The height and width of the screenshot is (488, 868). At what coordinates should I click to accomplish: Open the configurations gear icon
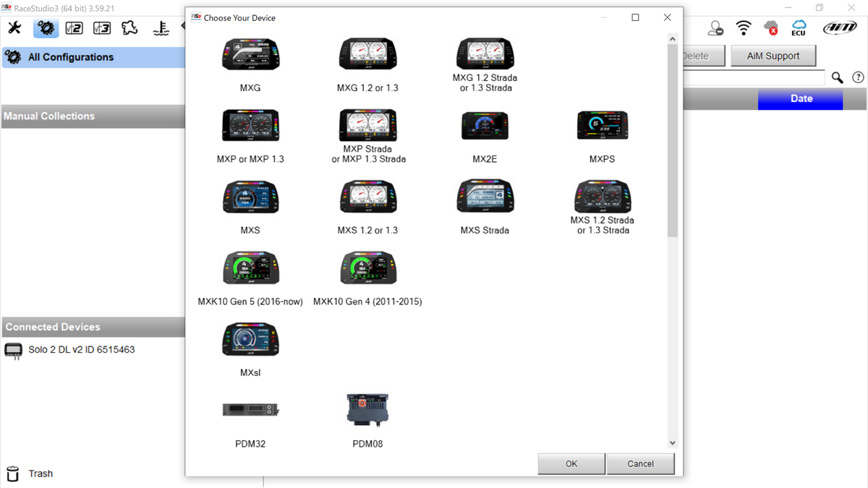[46, 27]
